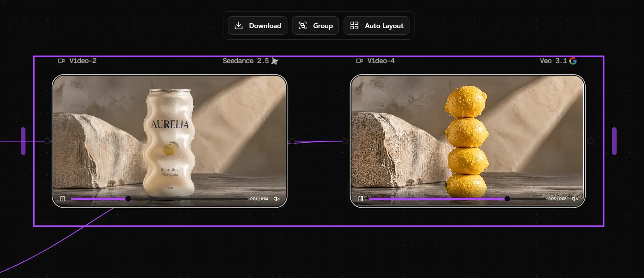
Task: Click the Video-4 input connector port
Action: click(345, 141)
